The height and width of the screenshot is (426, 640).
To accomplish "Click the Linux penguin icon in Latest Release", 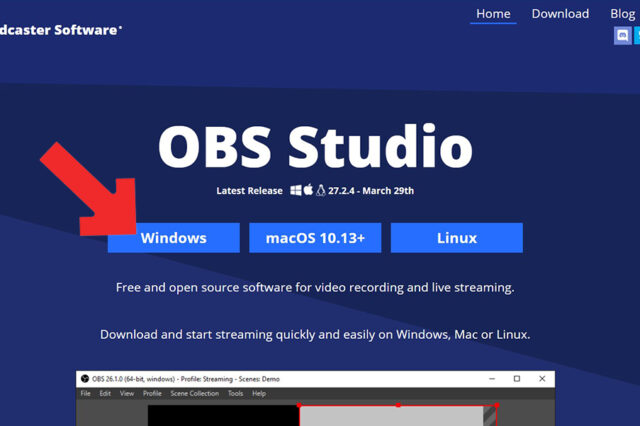I will click(x=321, y=190).
